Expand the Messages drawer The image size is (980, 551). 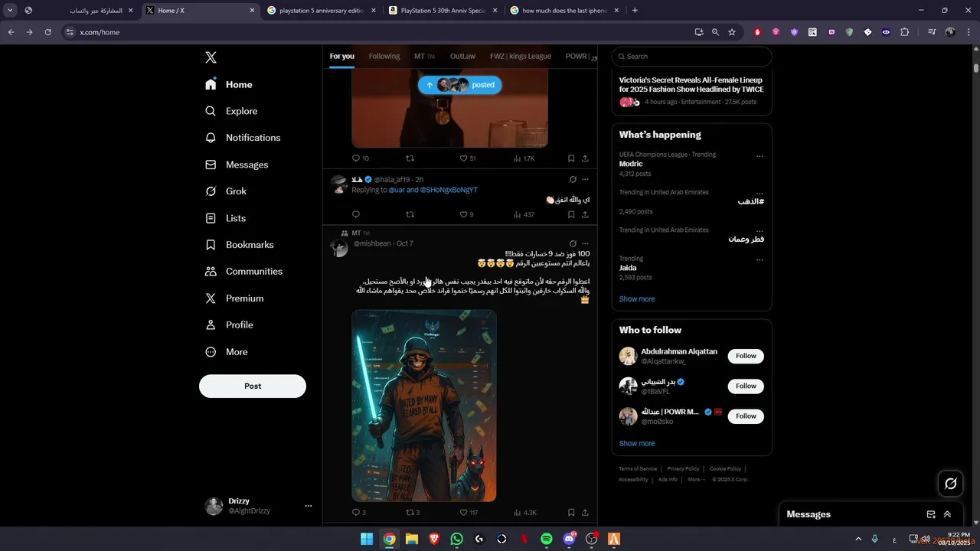tap(947, 515)
